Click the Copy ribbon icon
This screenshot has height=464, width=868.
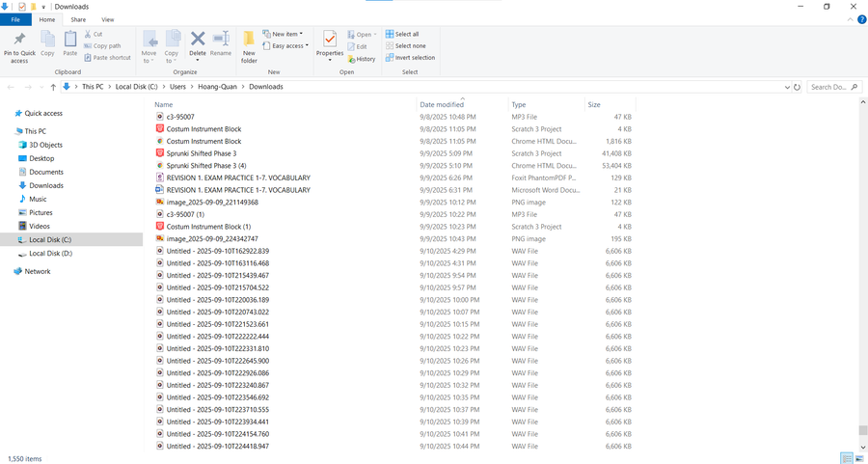pyautogui.click(x=47, y=40)
